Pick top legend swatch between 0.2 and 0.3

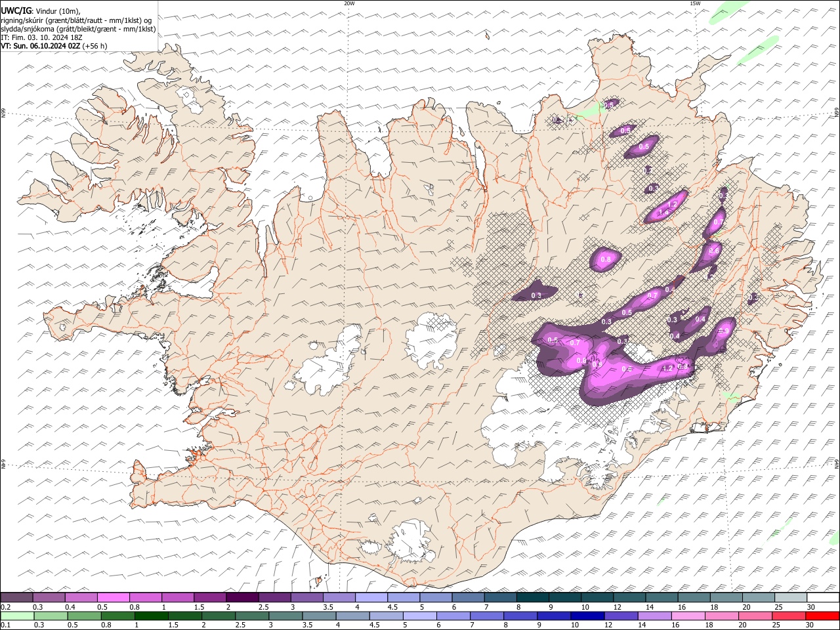click(16, 598)
